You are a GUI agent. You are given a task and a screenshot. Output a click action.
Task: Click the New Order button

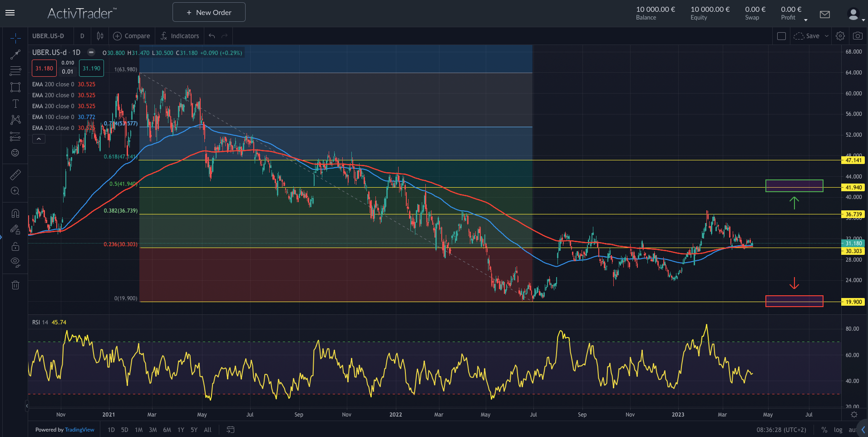(x=209, y=12)
